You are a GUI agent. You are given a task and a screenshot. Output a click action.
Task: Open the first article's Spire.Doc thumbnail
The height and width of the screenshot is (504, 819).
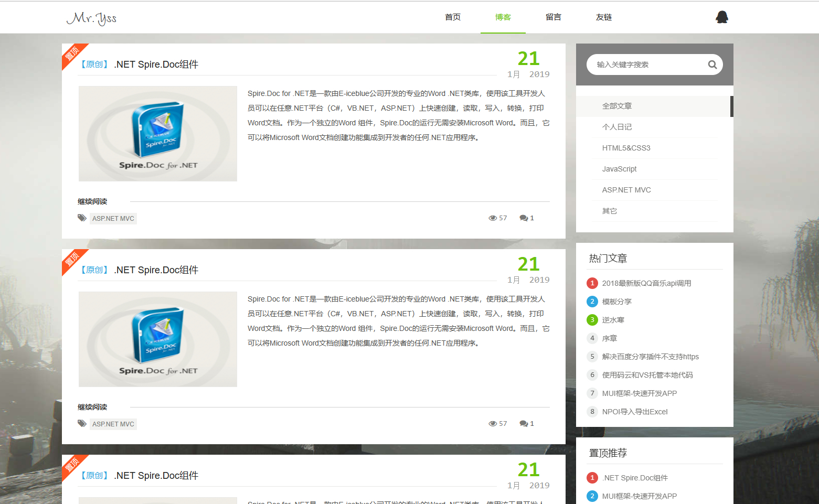158,134
